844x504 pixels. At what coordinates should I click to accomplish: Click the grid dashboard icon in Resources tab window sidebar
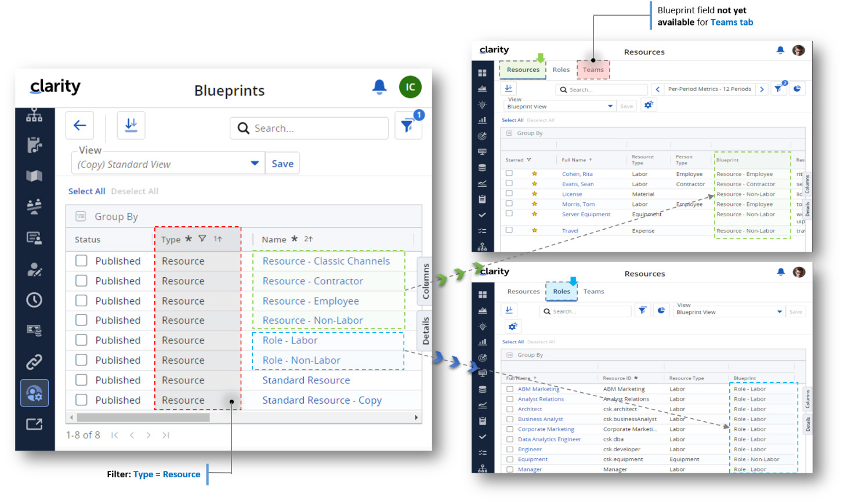pos(482,73)
